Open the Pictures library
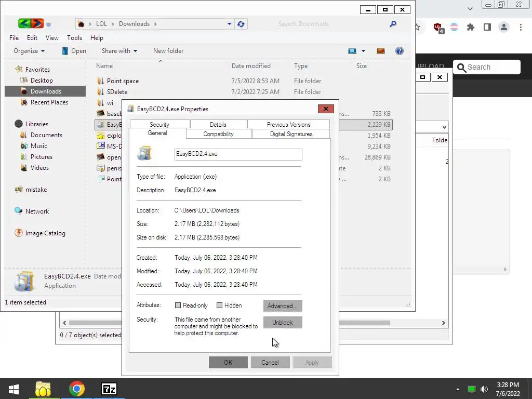This screenshot has height=399, width=532. coord(41,156)
